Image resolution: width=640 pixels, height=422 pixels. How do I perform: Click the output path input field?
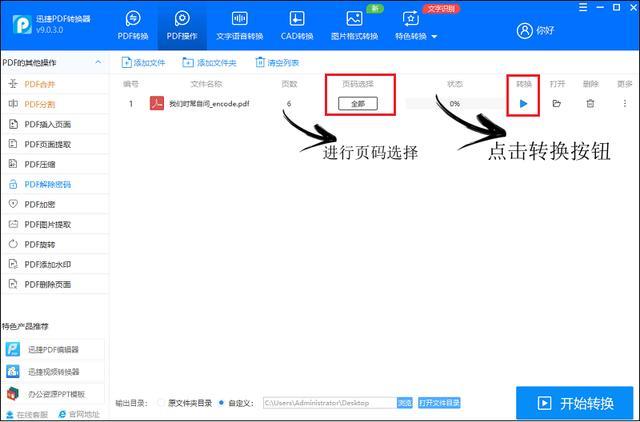pos(330,403)
